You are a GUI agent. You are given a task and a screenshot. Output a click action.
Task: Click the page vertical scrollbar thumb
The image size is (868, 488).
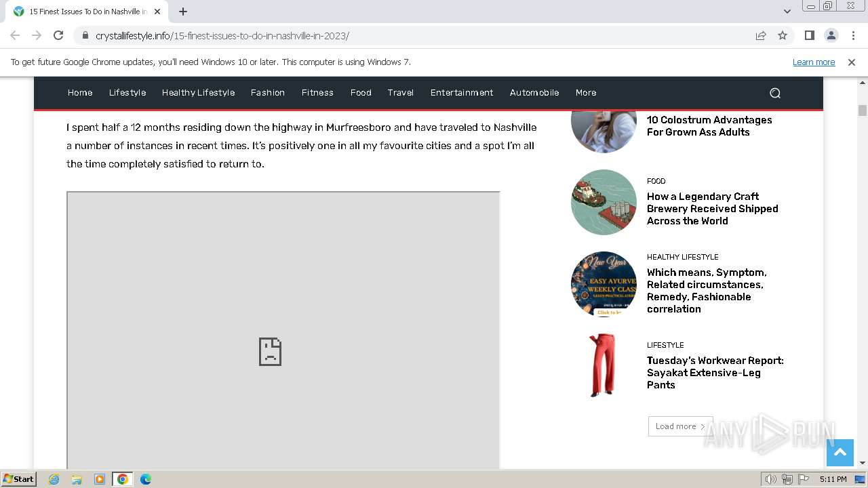pyautogui.click(x=863, y=110)
